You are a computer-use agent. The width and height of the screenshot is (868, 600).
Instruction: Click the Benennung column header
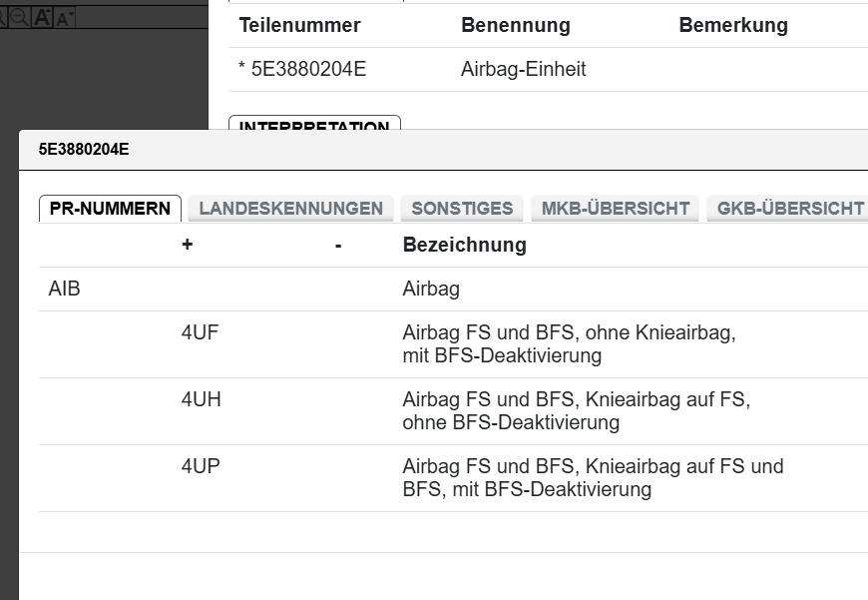(x=515, y=25)
